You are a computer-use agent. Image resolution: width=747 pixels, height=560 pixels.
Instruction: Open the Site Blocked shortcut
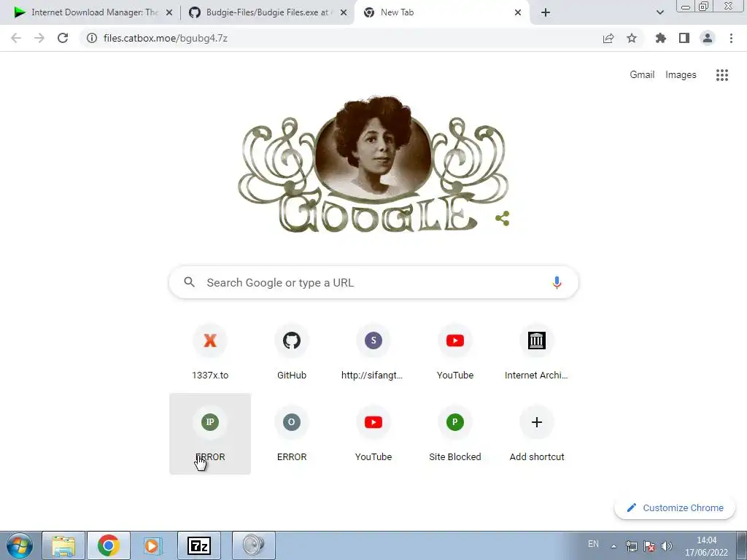[x=455, y=434]
